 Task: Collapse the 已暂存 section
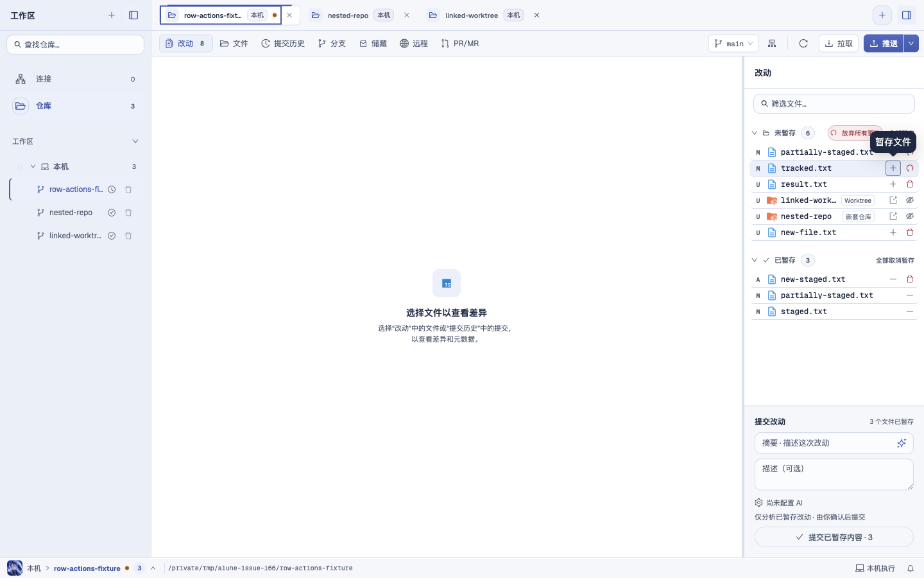pos(755,260)
